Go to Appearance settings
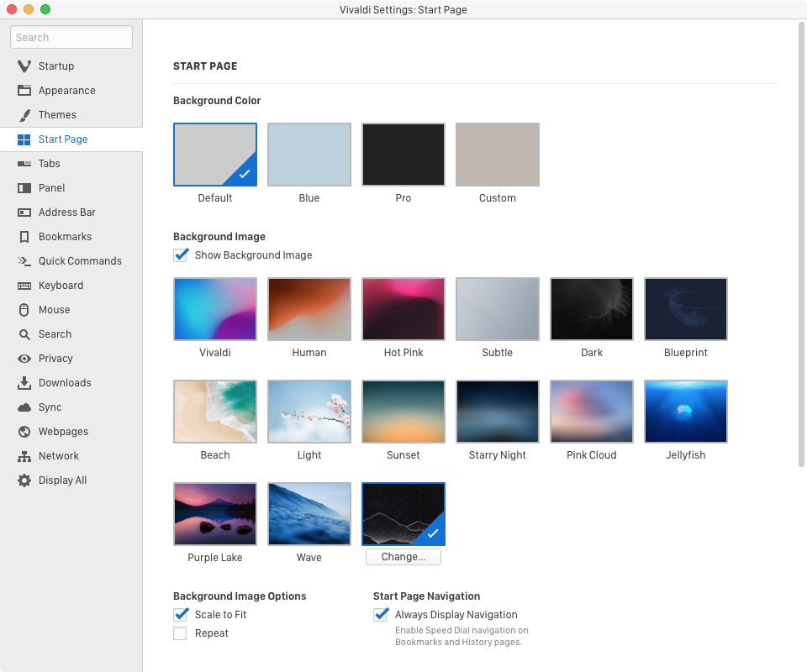The width and height of the screenshot is (807, 672). (71, 91)
